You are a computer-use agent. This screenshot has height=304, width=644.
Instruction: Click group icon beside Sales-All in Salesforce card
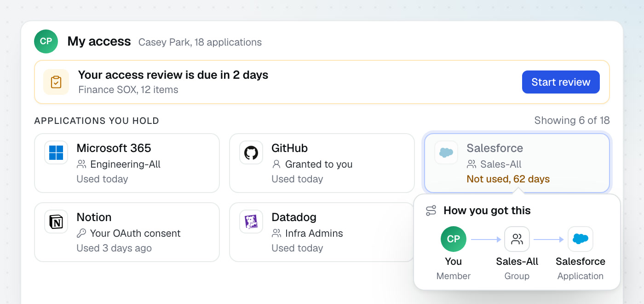coord(471,164)
